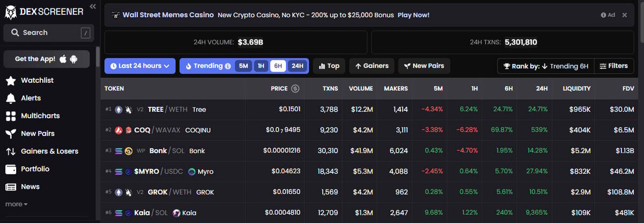The width and height of the screenshot is (644, 223).
Task: Select the 24H trending timeframe
Action: [297, 66]
